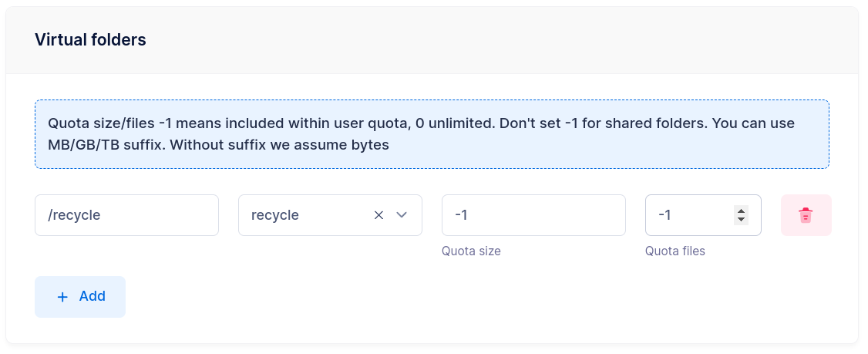Increment Quota files using the up arrow
Image resolution: width=868 pixels, height=354 pixels.
[741, 211]
